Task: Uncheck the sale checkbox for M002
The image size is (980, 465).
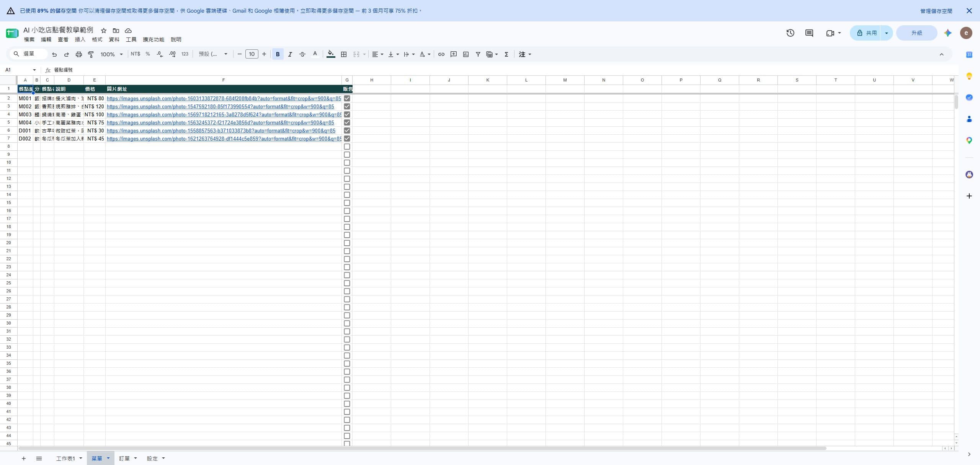Action: tap(347, 106)
